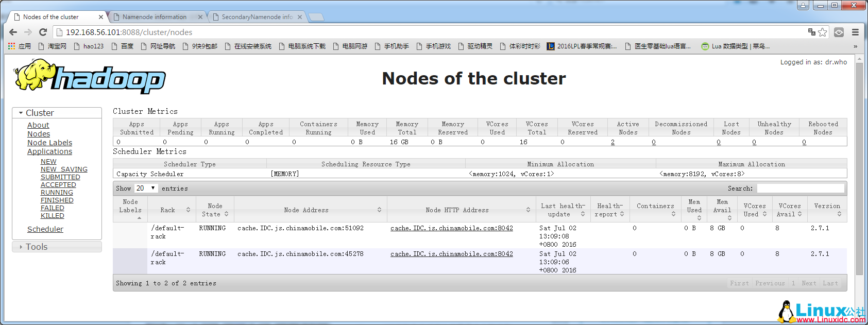Sort by VCores Avail column

790,210
